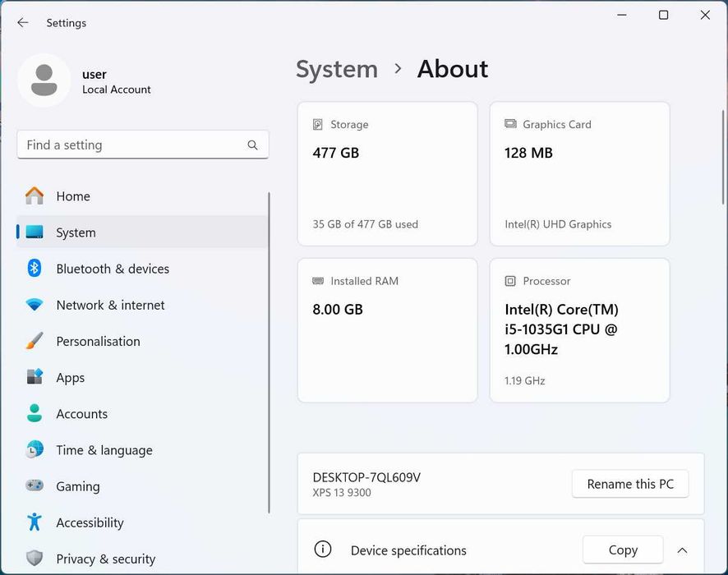Open the Apps settings page
This screenshot has width=728, height=575.
coord(70,378)
